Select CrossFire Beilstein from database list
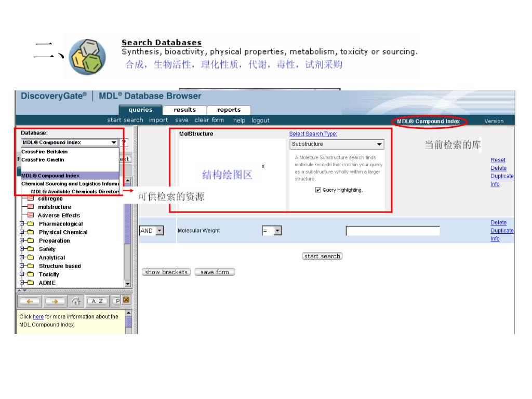 click(70, 152)
